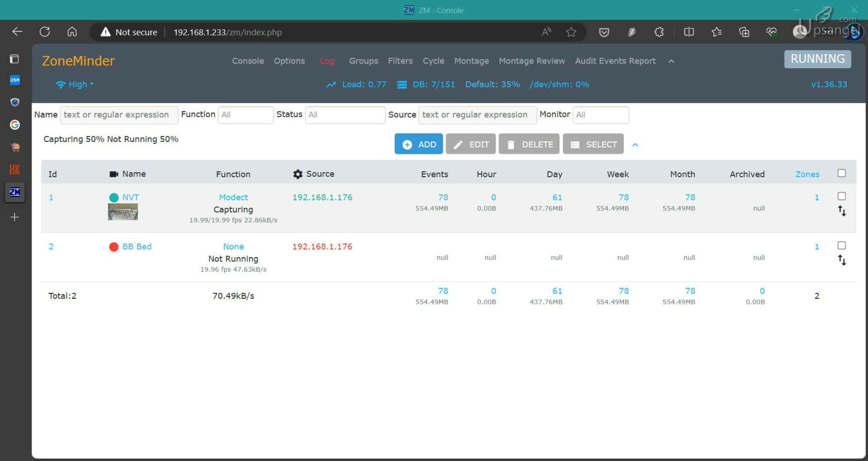This screenshot has height=461, width=868.
Task: Open the DSM app from the left sidebar
Action: tap(15, 80)
